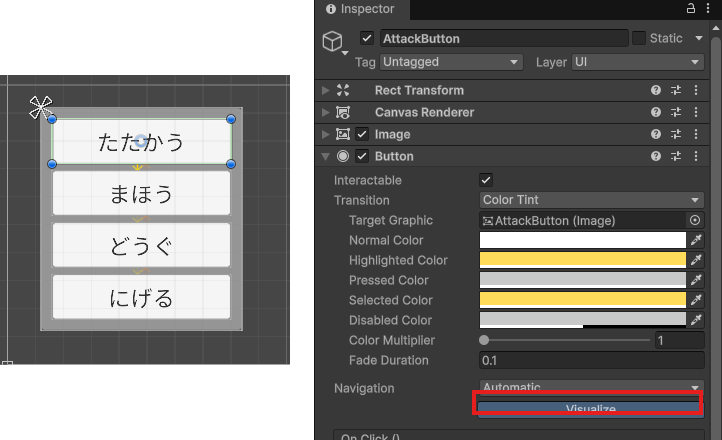Viewport: 722px width, 440px height.
Task: Click the Target Graphic object picker
Action: coord(695,220)
